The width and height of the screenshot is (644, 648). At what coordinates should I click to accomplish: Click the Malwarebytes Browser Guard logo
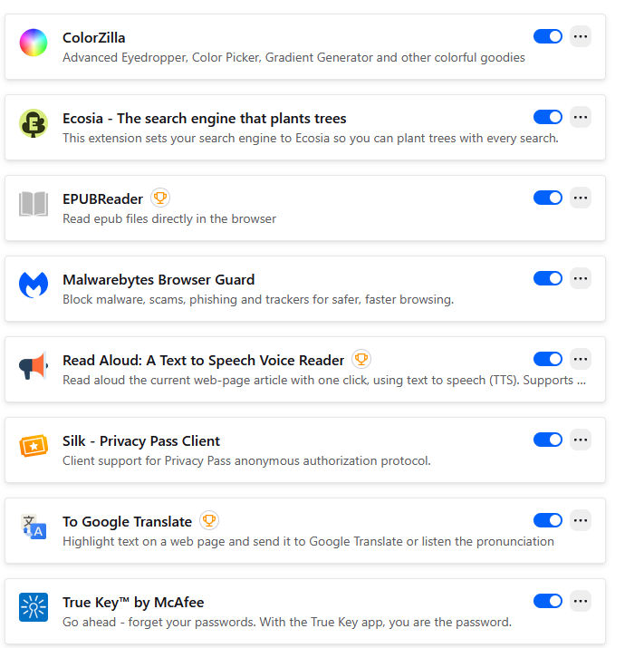(34, 285)
